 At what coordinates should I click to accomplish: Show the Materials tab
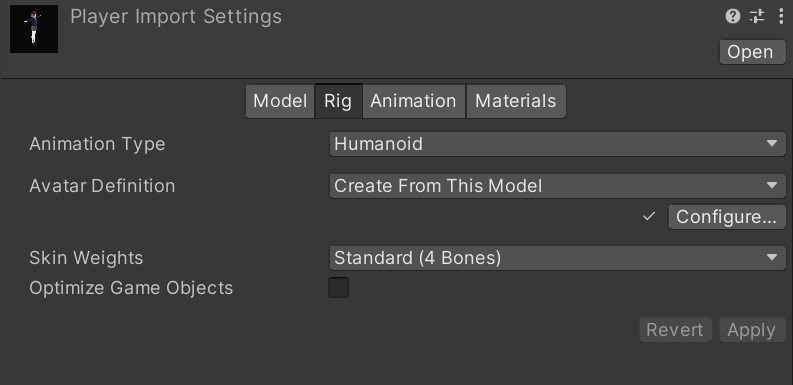pyautogui.click(x=516, y=101)
